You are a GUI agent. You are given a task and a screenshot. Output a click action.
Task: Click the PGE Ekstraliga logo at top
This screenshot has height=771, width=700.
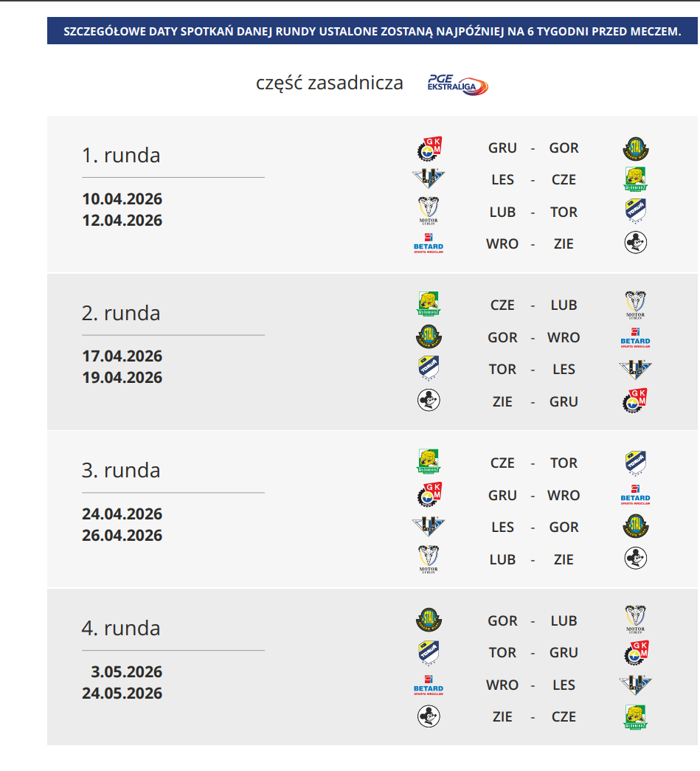[x=457, y=84]
